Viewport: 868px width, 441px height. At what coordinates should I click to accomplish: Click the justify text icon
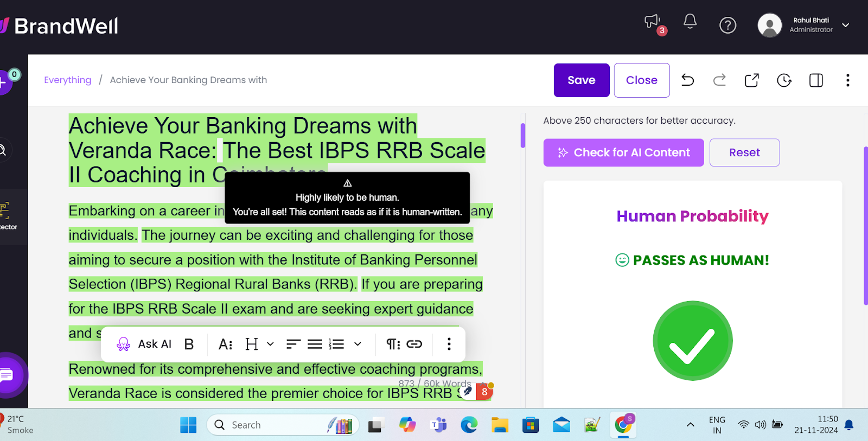[315, 344]
